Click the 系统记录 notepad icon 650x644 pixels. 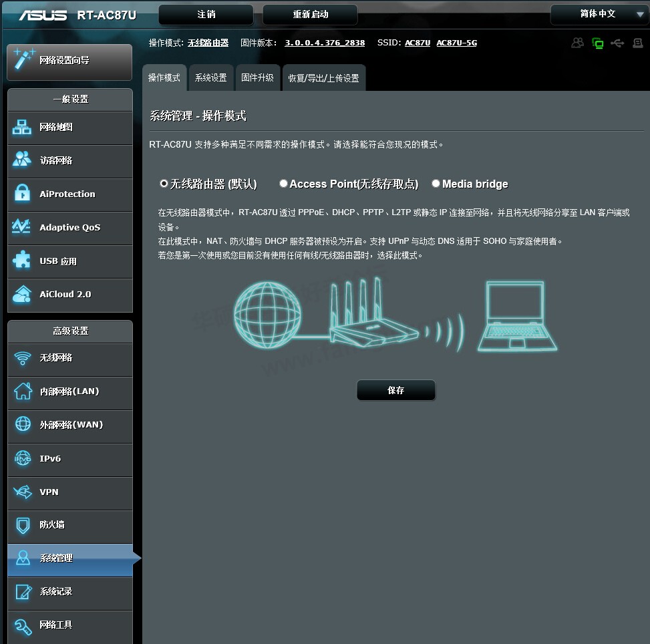coord(23,591)
